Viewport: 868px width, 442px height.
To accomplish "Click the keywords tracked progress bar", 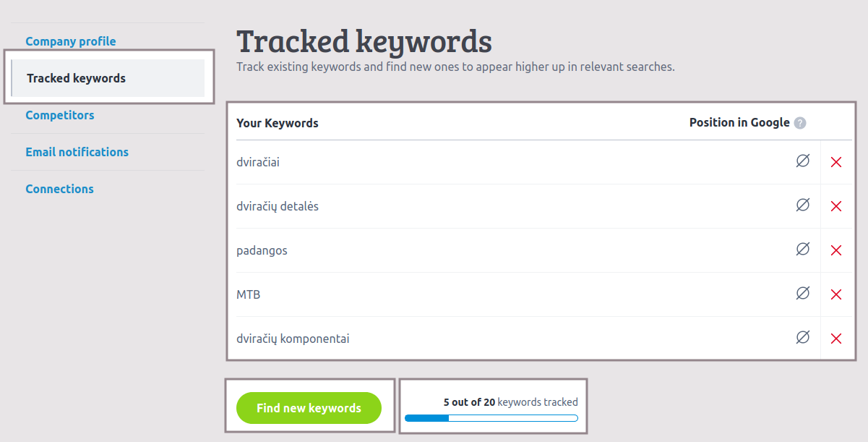I will 491,418.
